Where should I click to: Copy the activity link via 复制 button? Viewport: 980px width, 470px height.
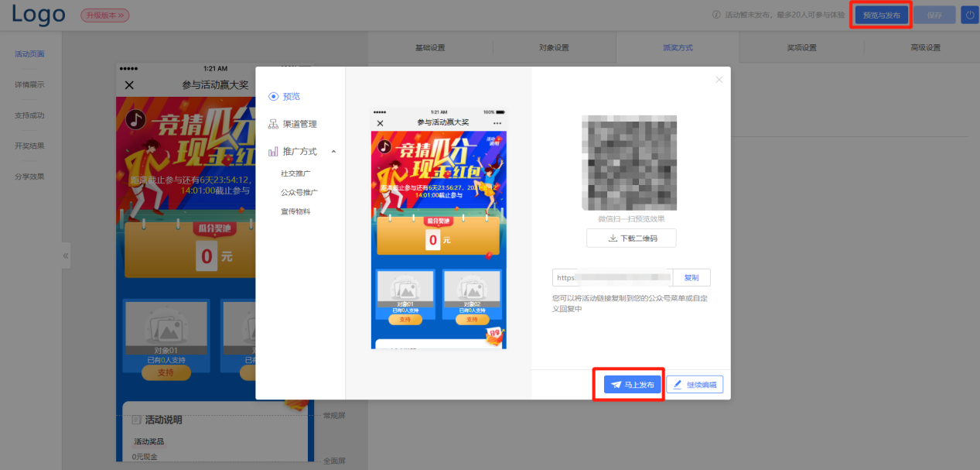691,277
